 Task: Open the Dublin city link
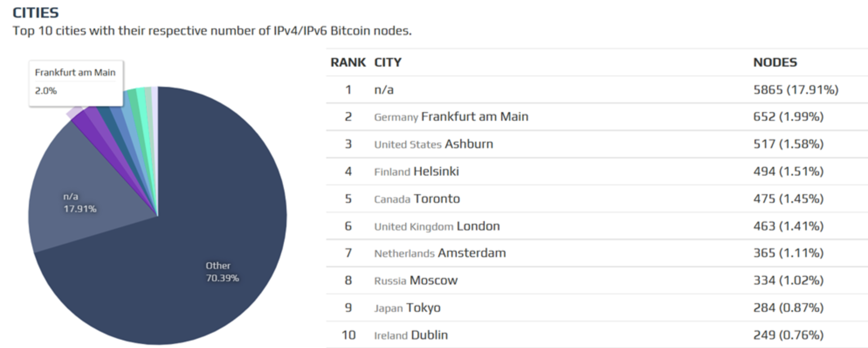(429, 335)
